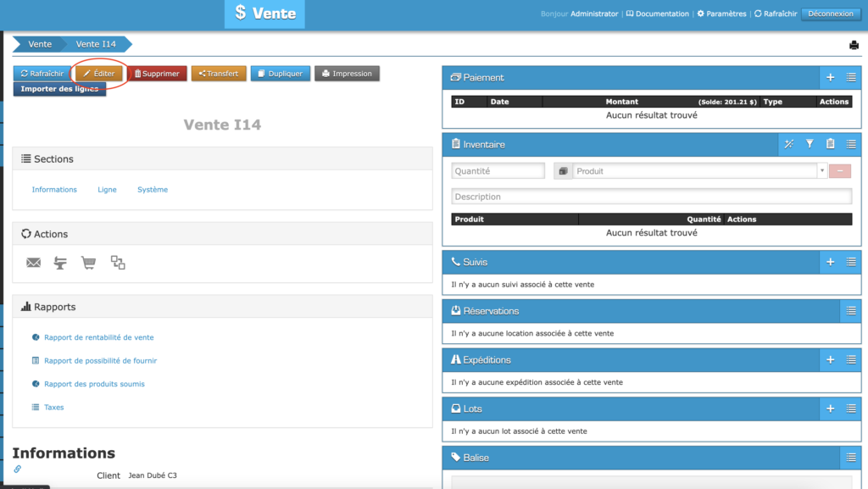Click the link icon under Informations heading
Viewport: 868px width, 489px height.
pyautogui.click(x=18, y=469)
